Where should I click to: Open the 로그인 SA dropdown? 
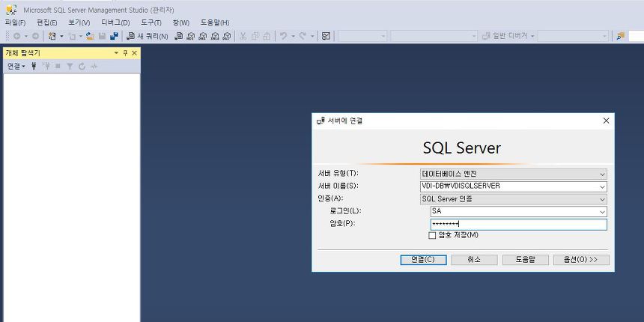pos(602,212)
